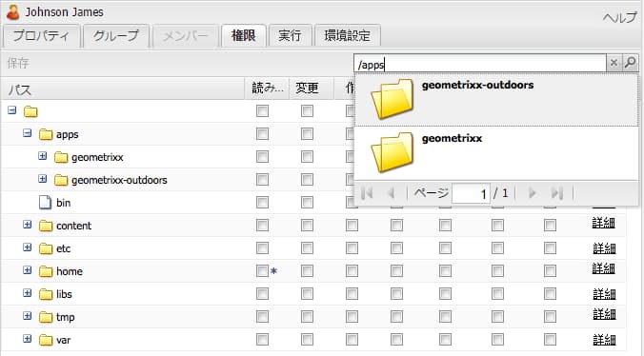
Task: Click the magnifier search icon
Action: coord(630,63)
